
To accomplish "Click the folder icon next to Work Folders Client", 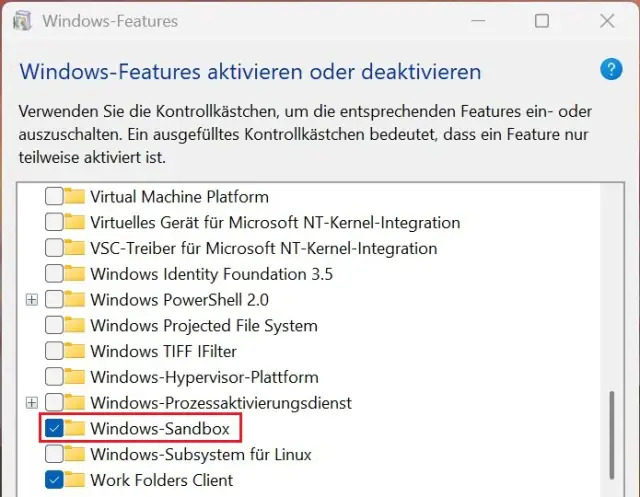I will [x=75, y=480].
